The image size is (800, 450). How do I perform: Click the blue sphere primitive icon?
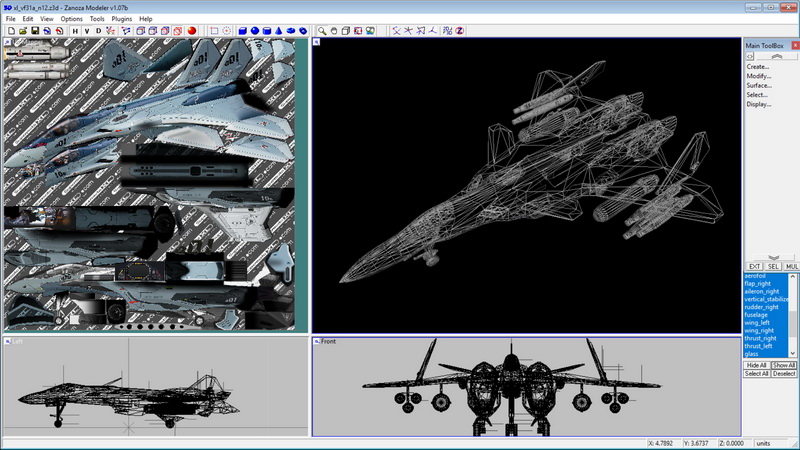click(x=255, y=31)
